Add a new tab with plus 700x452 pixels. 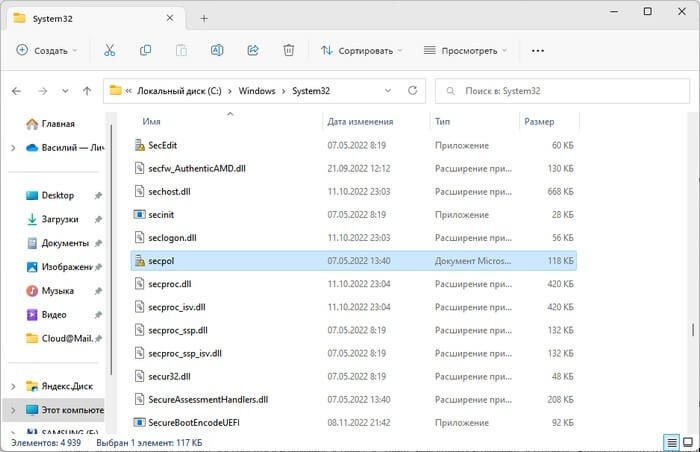pos(204,18)
